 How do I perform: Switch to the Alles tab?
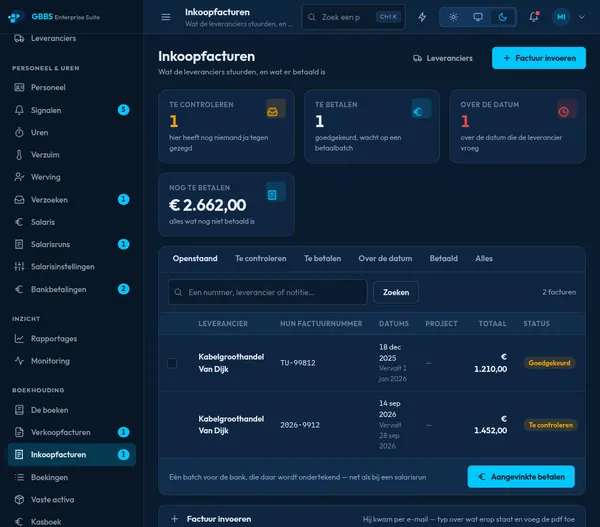click(484, 258)
